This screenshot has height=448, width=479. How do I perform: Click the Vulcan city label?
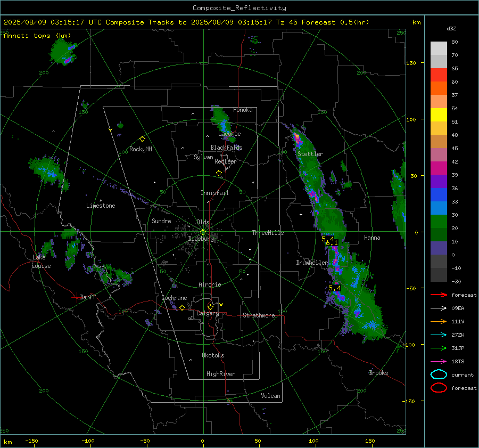tap(271, 396)
